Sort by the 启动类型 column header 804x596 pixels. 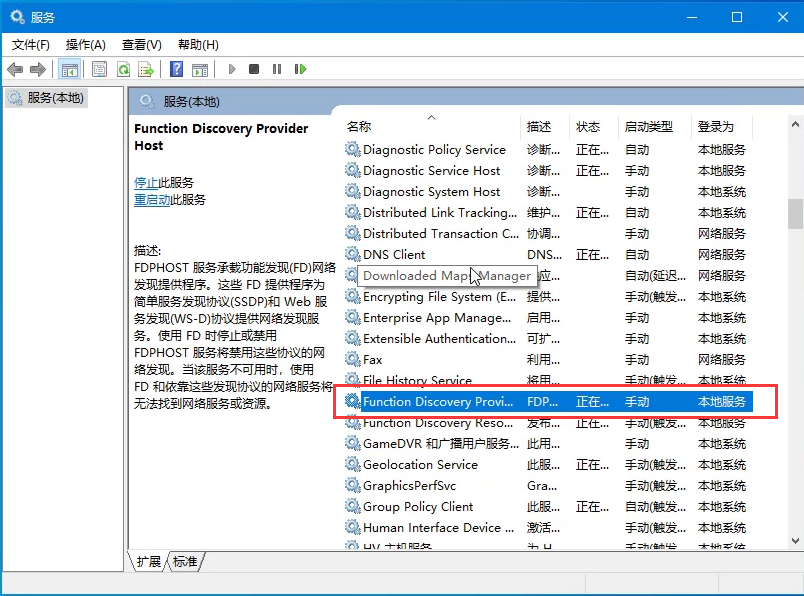[654, 126]
